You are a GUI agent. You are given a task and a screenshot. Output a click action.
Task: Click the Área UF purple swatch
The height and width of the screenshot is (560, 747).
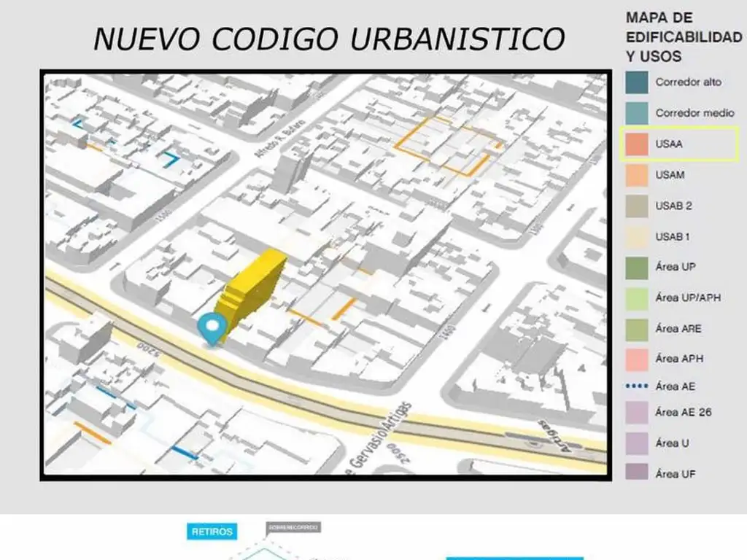[x=636, y=474]
